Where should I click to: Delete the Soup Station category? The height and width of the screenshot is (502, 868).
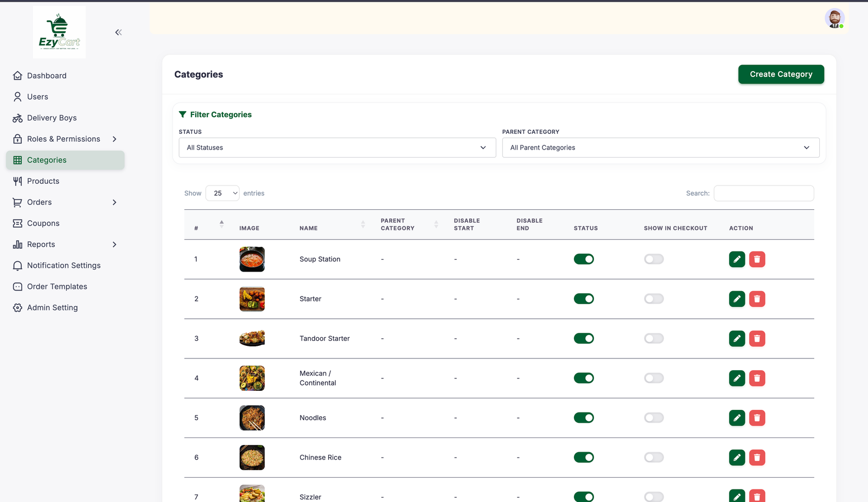coord(757,259)
